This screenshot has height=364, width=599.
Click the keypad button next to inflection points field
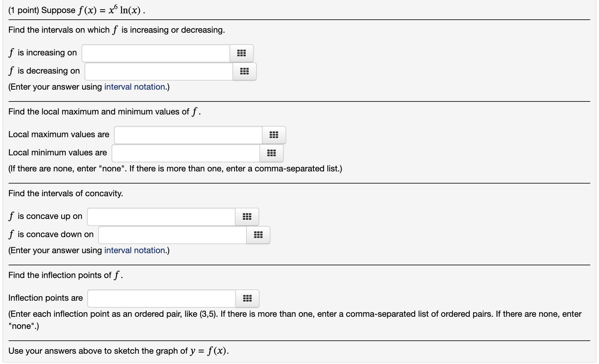pyautogui.click(x=247, y=299)
